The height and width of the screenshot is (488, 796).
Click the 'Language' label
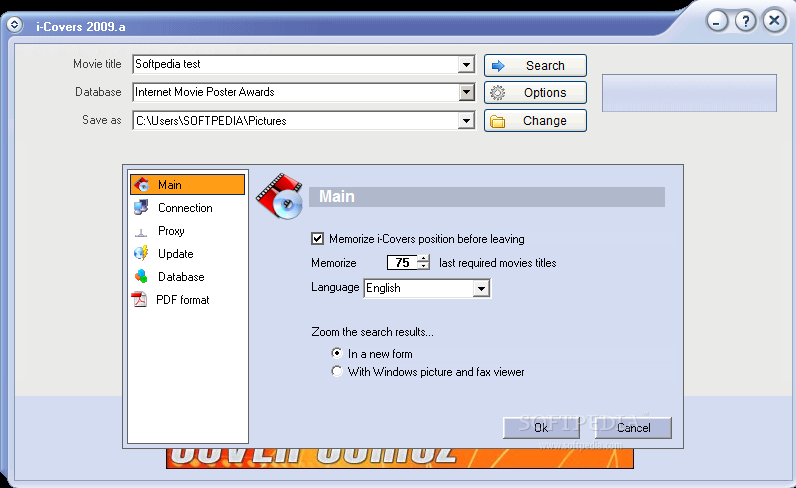(335, 287)
